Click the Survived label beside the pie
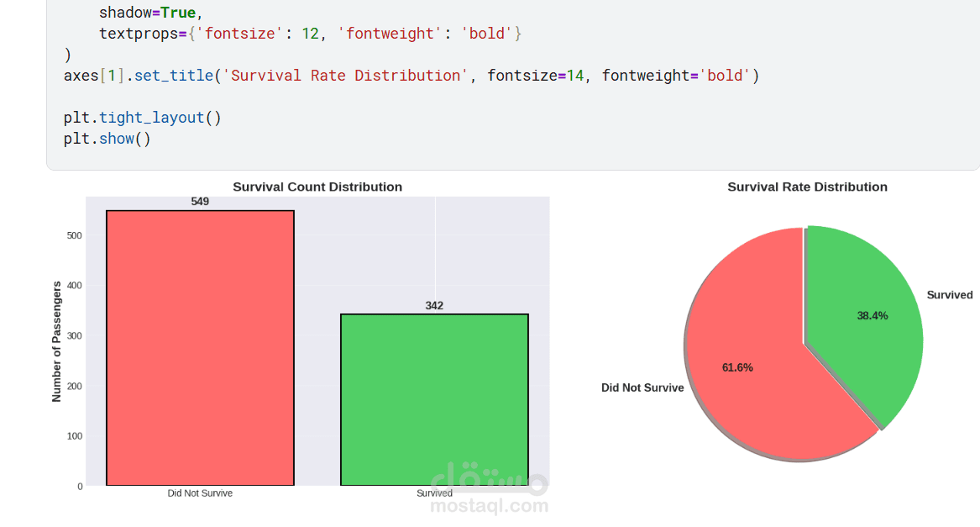Viewport: 980px width, 527px height. pyautogui.click(x=949, y=295)
